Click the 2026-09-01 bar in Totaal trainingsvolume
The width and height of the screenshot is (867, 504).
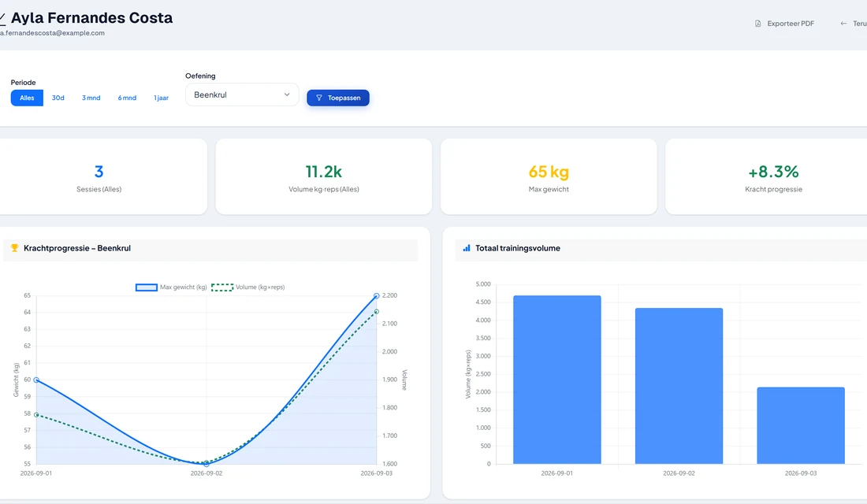[556, 380]
